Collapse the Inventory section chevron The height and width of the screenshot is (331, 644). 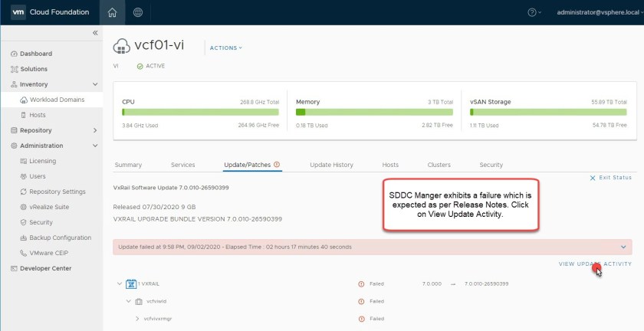pos(95,84)
